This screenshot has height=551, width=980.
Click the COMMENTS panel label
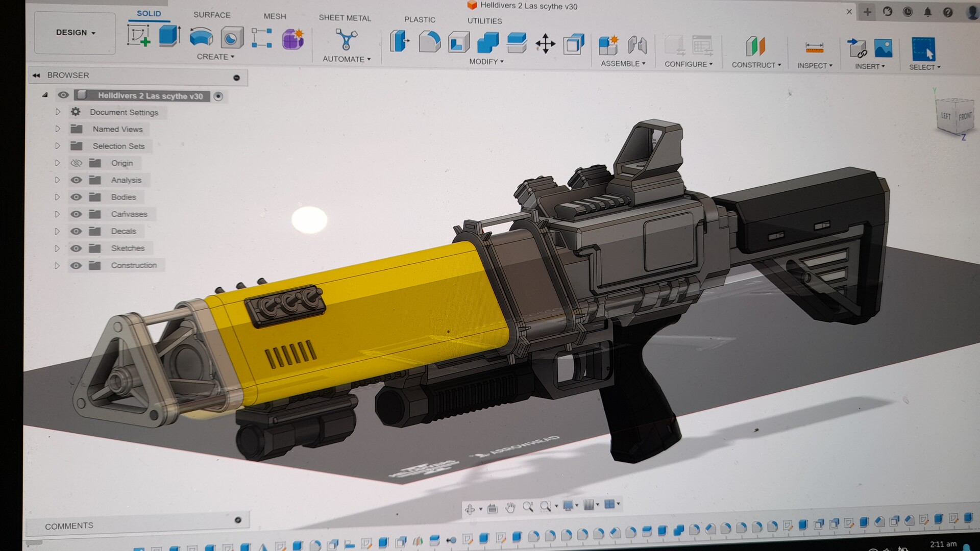pyautogui.click(x=69, y=525)
